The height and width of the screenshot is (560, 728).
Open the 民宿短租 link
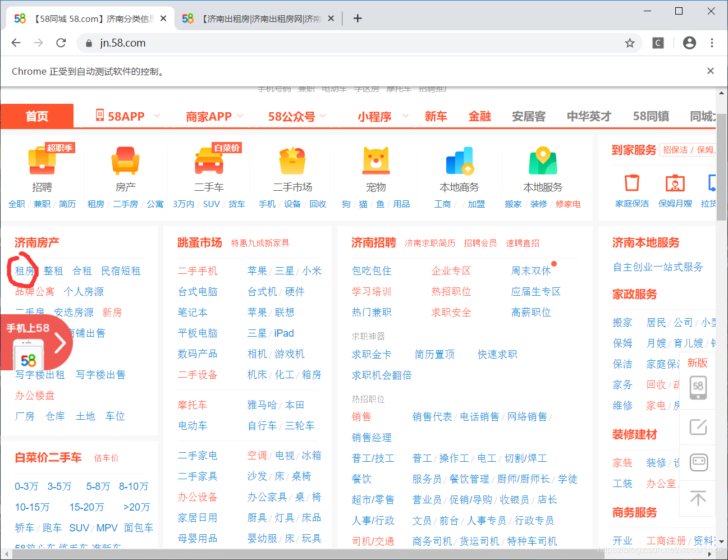[x=121, y=271]
